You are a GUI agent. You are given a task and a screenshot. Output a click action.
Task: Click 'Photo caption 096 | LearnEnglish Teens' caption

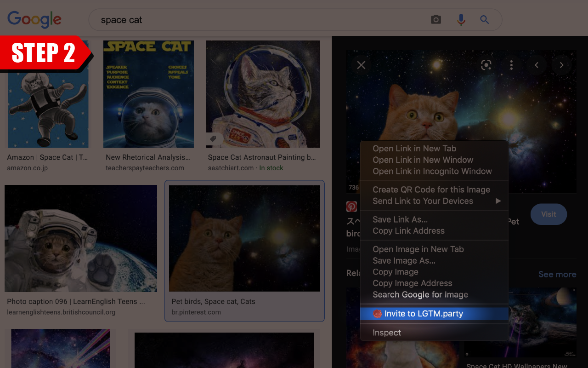click(x=76, y=302)
